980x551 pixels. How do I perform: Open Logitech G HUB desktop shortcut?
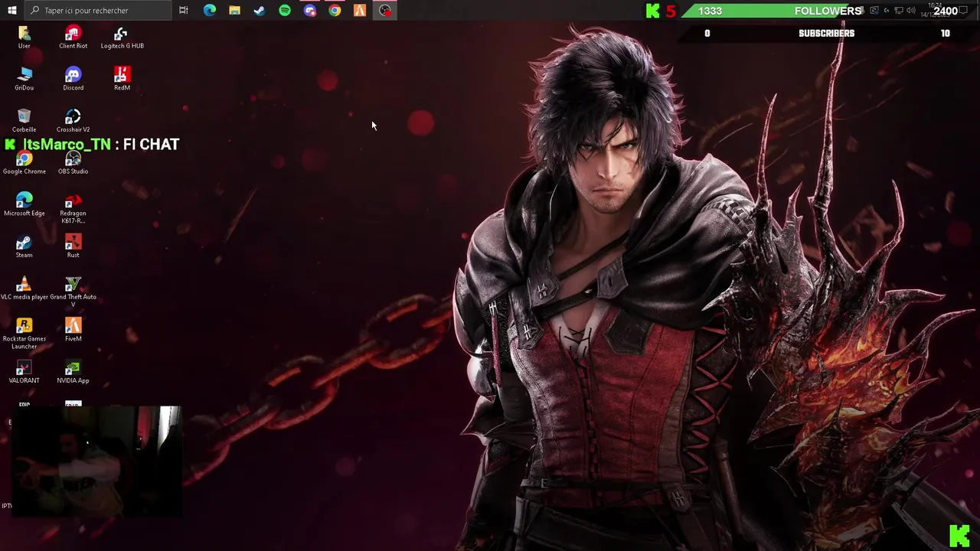click(122, 37)
